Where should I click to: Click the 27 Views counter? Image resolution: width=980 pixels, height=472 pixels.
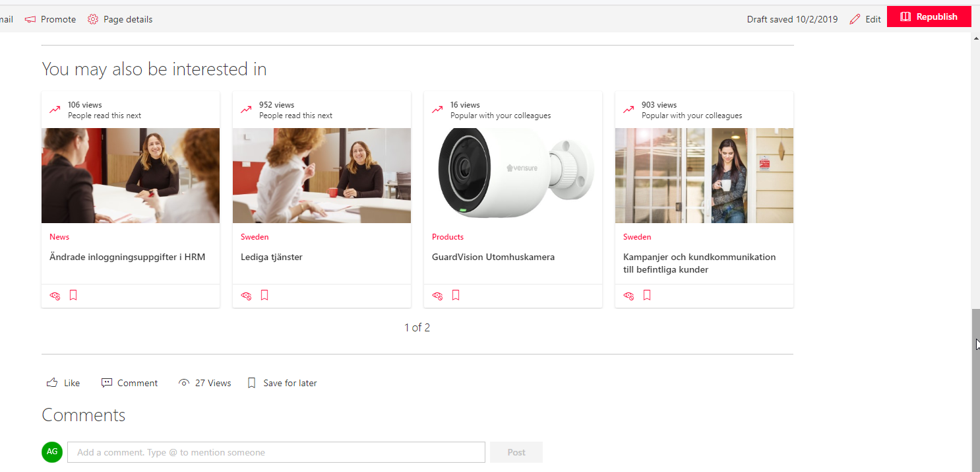[x=205, y=383]
